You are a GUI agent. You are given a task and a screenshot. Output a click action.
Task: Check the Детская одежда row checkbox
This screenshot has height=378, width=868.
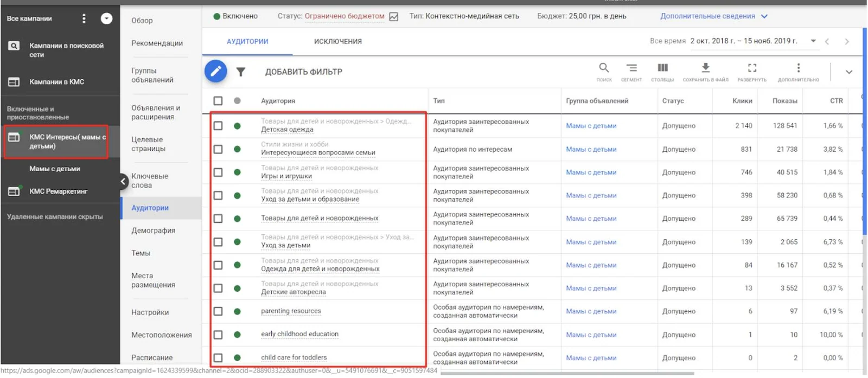click(218, 126)
